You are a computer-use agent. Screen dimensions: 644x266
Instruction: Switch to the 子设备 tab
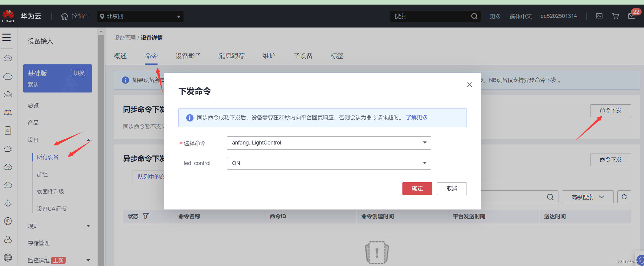coord(303,56)
